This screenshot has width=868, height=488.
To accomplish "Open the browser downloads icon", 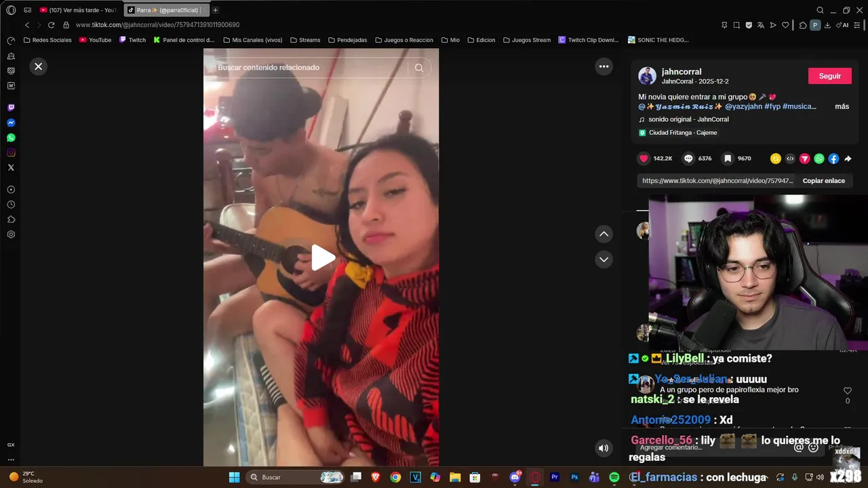I will [827, 25].
